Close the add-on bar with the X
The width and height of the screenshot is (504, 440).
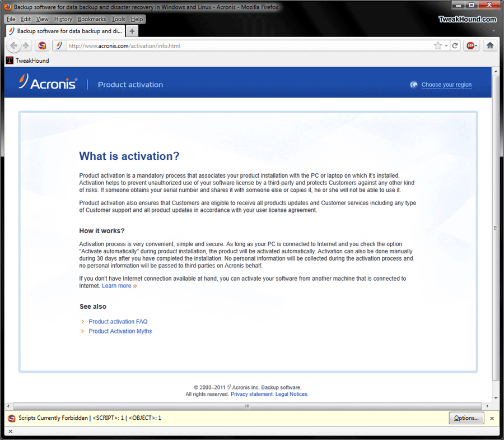10,432
